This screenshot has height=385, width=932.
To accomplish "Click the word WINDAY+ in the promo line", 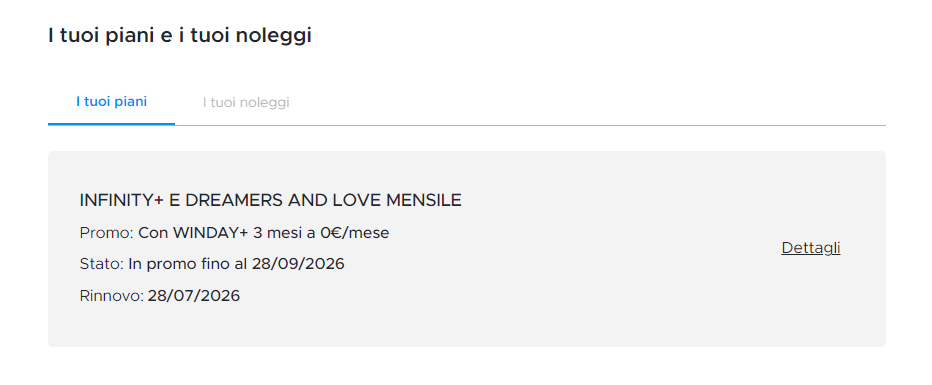I will pos(210,233).
